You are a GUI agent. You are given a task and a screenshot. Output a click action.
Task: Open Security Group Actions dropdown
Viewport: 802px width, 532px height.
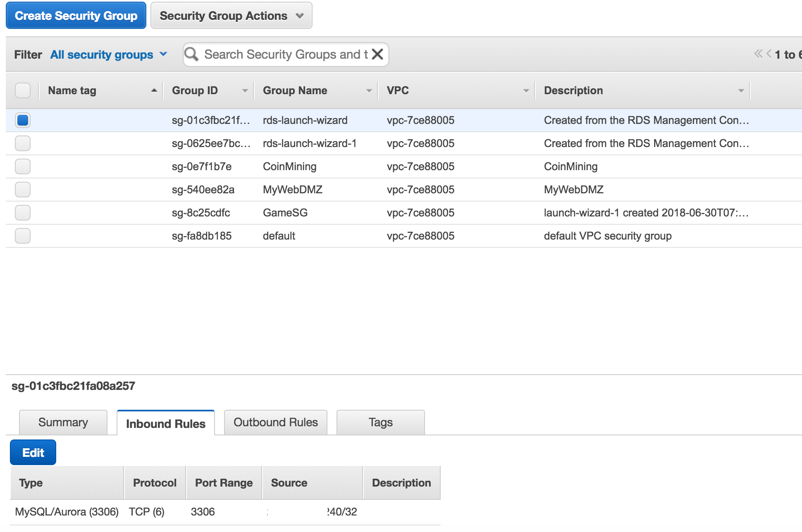(x=231, y=16)
